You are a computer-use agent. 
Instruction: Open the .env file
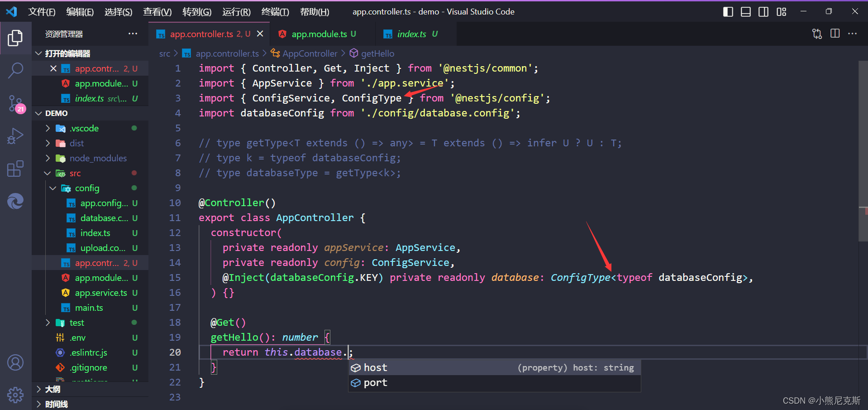click(x=90, y=338)
